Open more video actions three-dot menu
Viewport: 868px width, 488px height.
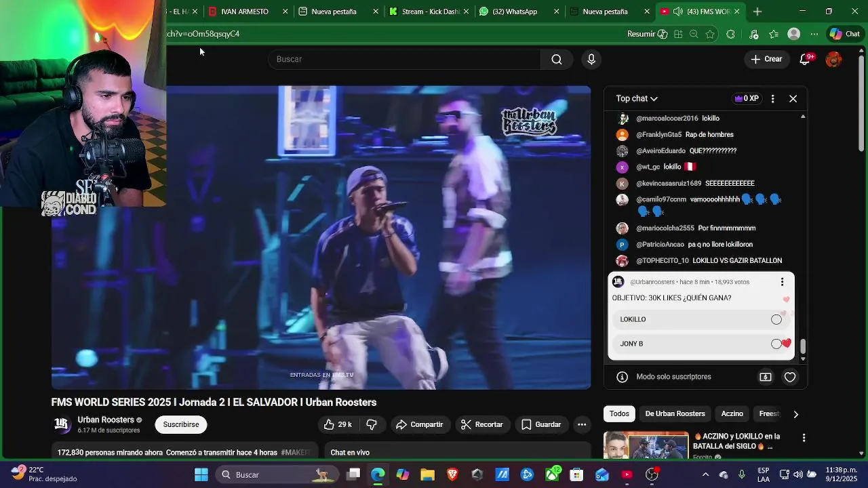point(582,424)
